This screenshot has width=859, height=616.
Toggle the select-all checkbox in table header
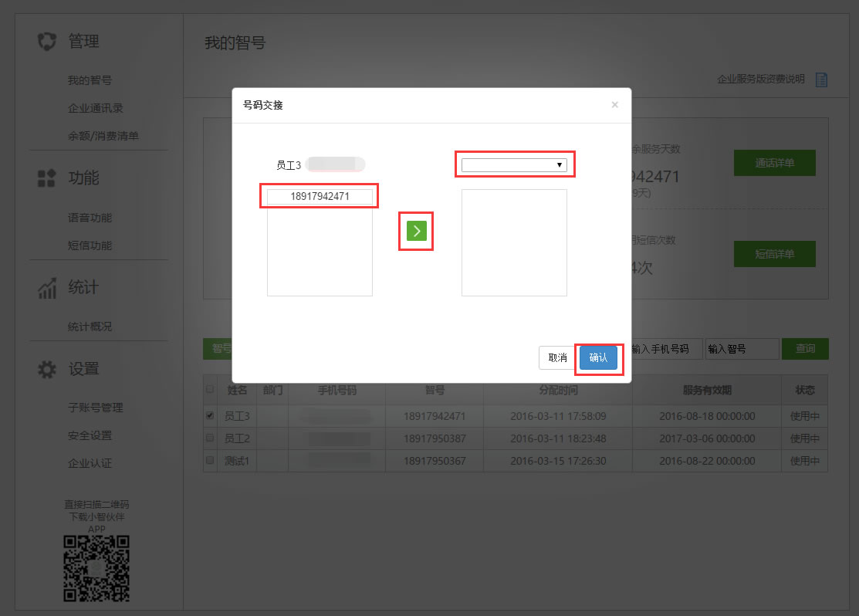tap(210, 390)
